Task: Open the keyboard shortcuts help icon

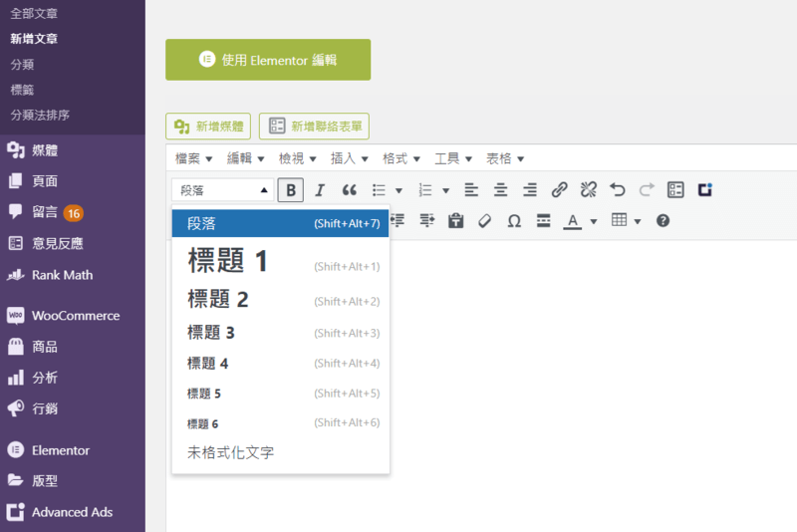Action: pyautogui.click(x=663, y=220)
